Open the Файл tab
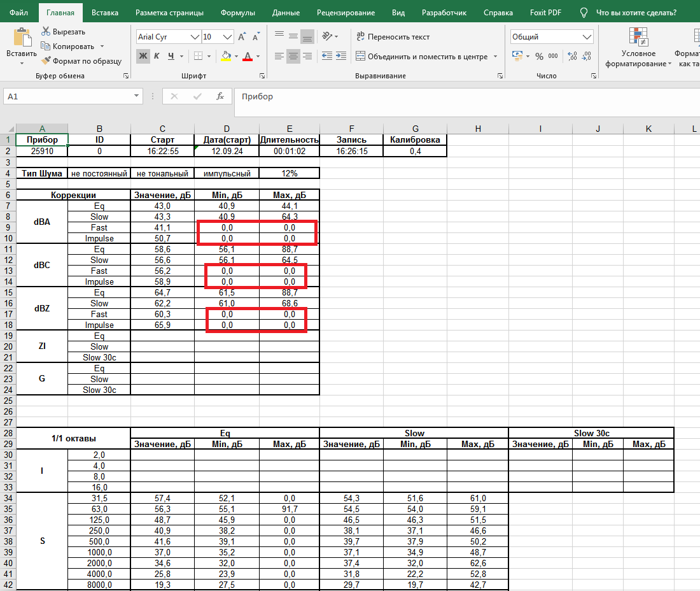The image size is (700, 591). pyautogui.click(x=18, y=13)
